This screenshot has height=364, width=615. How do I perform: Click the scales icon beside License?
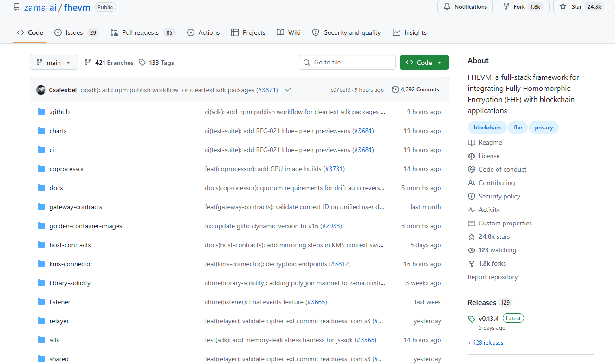coord(472,156)
